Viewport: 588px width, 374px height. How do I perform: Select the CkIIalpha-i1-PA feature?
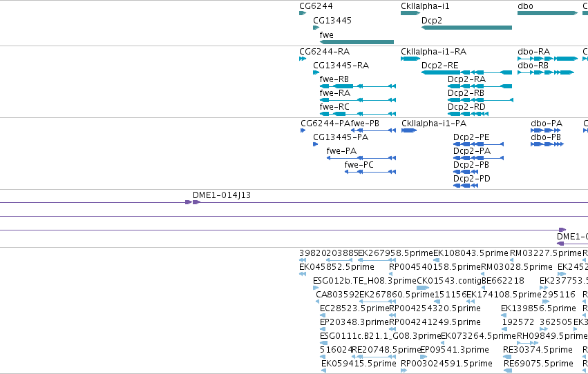[x=409, y=130]
